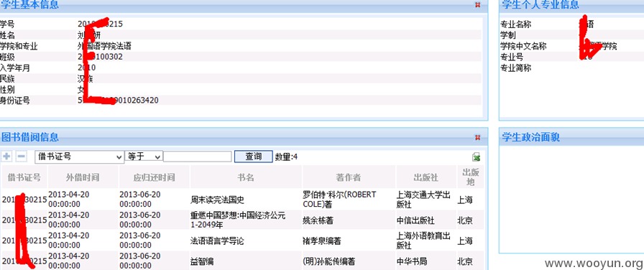Export the borrowing list with the Excel icon
The height and width of the screenshot is (270, 644).
(x=477, y=157)
